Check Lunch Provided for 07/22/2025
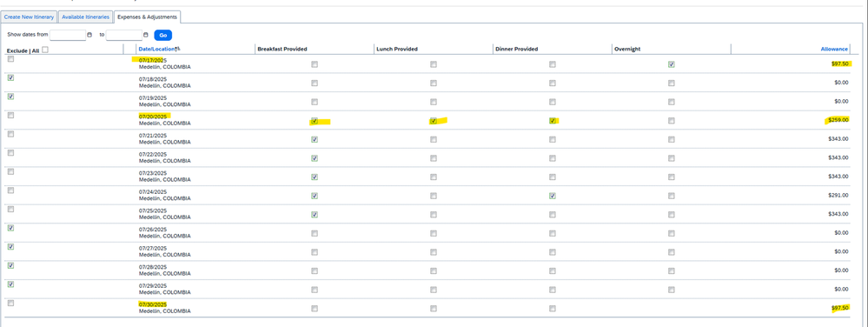 click(x=434, y=158)
